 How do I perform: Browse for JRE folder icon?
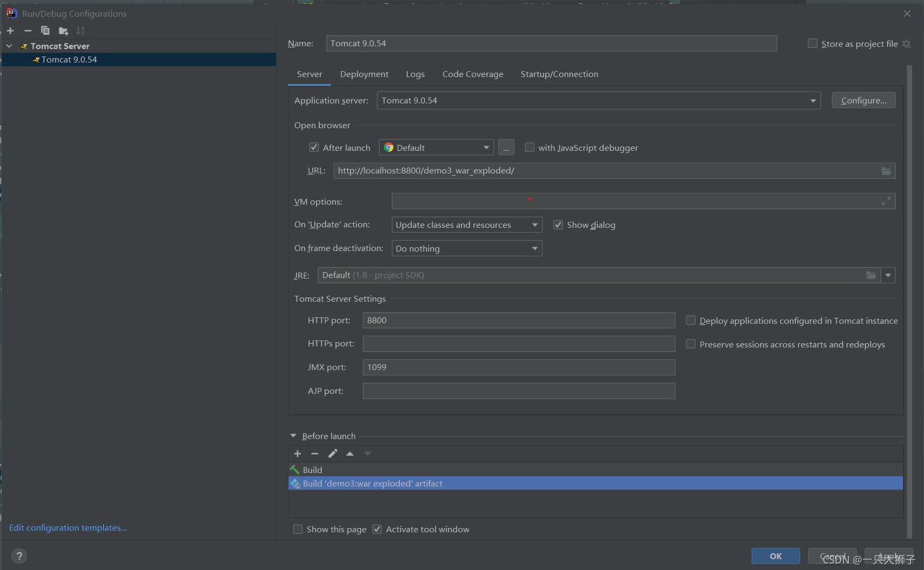tap(871, 275)
